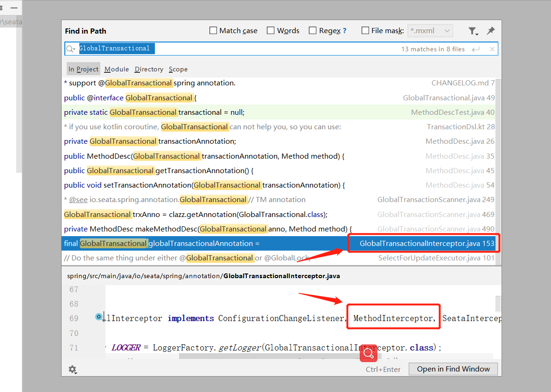The height and width of the screenshot is (392, 551).
Task: Select the MethodDesc.java 45 result
Action: click(x=279, y=170)
